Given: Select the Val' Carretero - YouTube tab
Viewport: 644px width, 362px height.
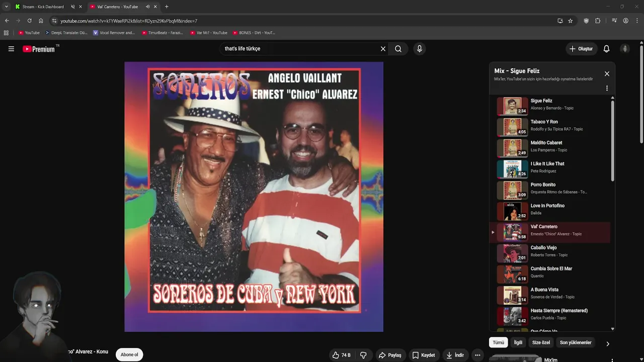Looking at the screenshot, I should [x=118, y=7].
